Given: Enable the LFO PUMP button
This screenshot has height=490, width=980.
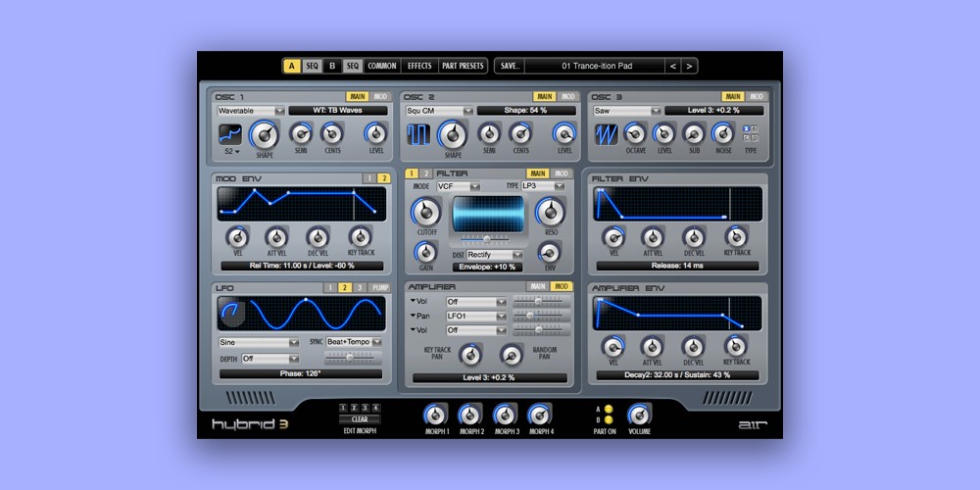Looking at the screenshot, I should click(x=380, y=288).
